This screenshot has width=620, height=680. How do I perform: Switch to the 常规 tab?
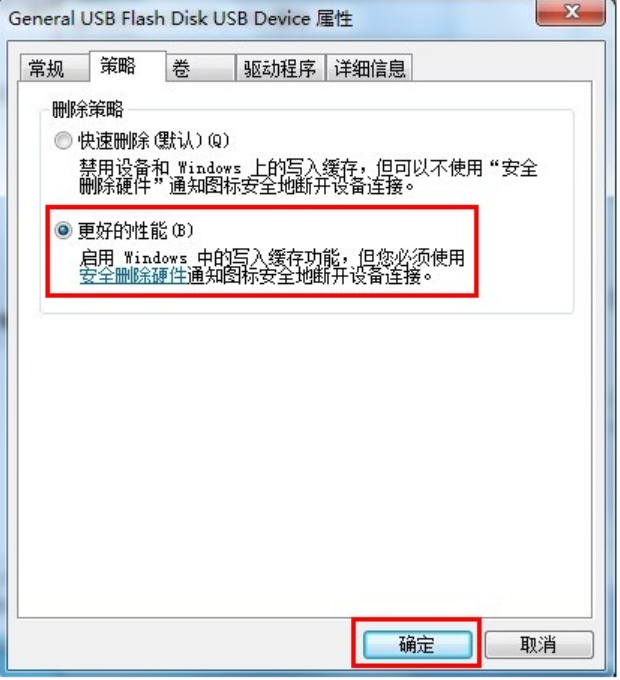(55, 68)
